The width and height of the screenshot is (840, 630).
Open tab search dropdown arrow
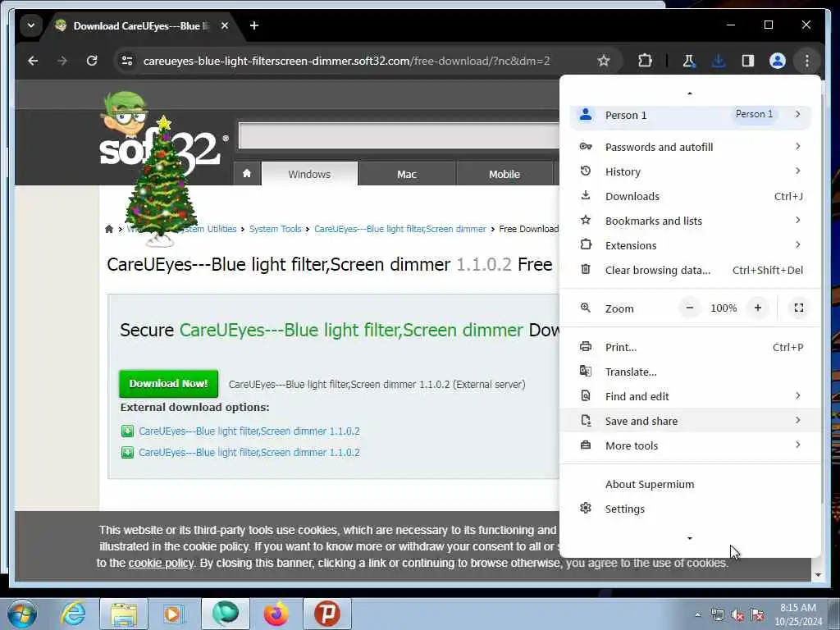point(31,25)
